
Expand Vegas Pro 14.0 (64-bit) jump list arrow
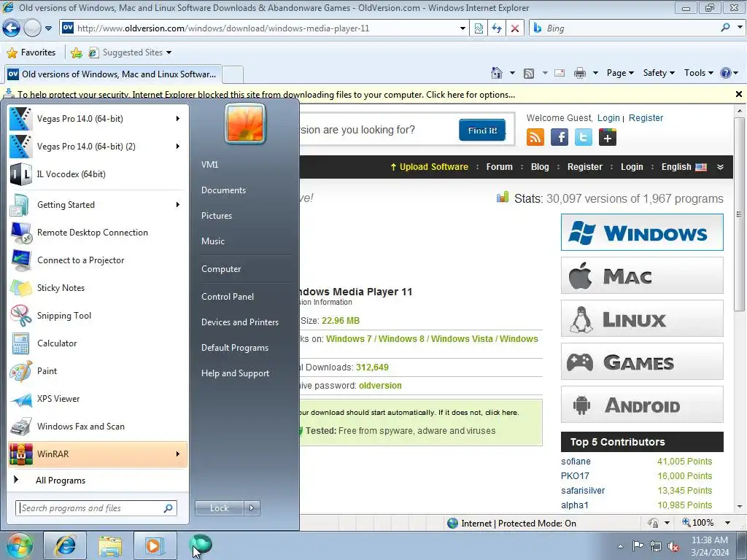tap(178, 119)
